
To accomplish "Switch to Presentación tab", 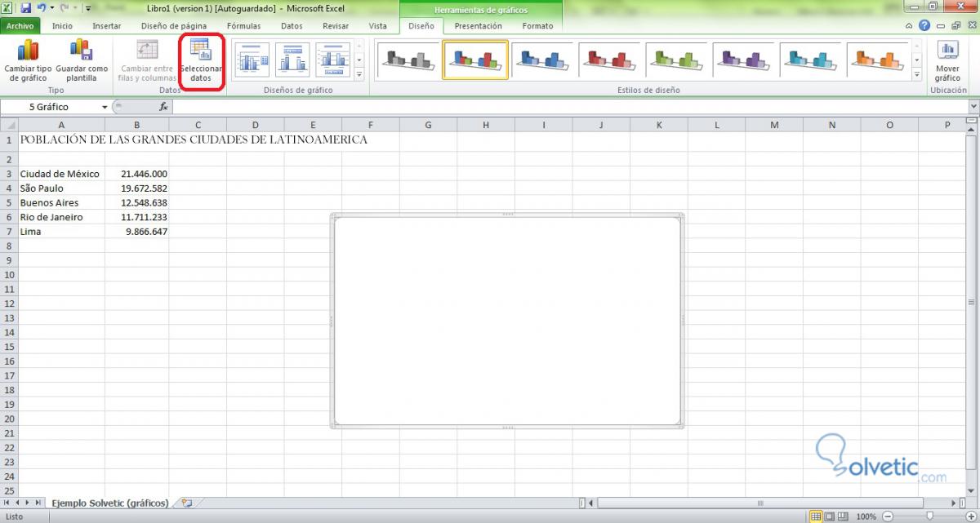I will [479, 25].
